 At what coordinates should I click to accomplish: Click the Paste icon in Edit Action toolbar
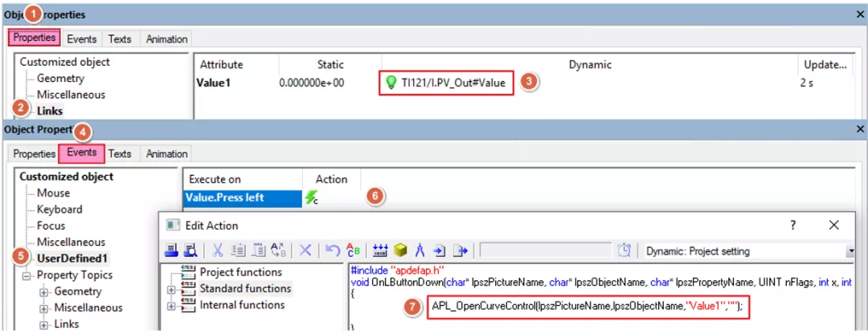pyautogui.click(x=258, y=251)
